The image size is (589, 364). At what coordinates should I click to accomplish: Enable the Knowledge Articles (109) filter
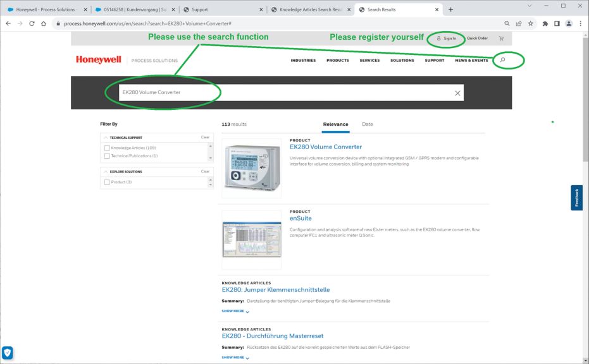click(107, 148)
